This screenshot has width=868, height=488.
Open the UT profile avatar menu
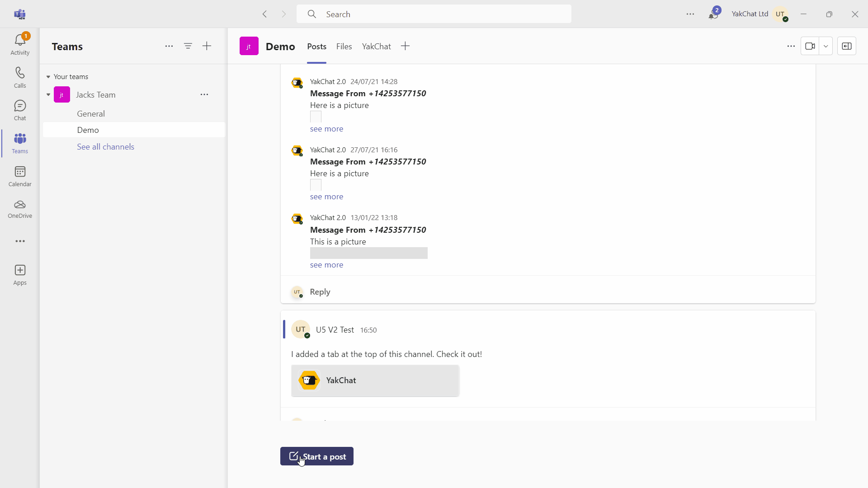[780, 14]
